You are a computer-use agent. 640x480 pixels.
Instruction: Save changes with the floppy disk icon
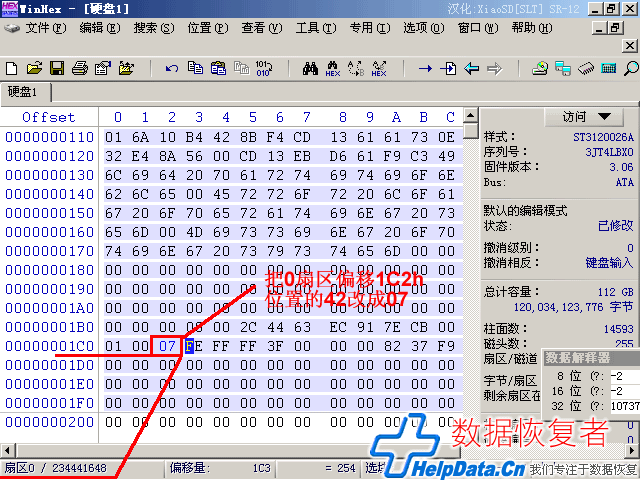(57, 68)
